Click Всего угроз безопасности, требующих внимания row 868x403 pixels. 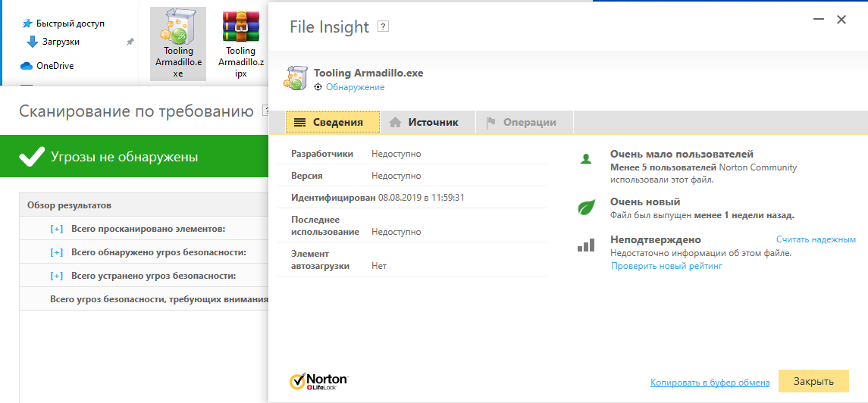point(144,299)
